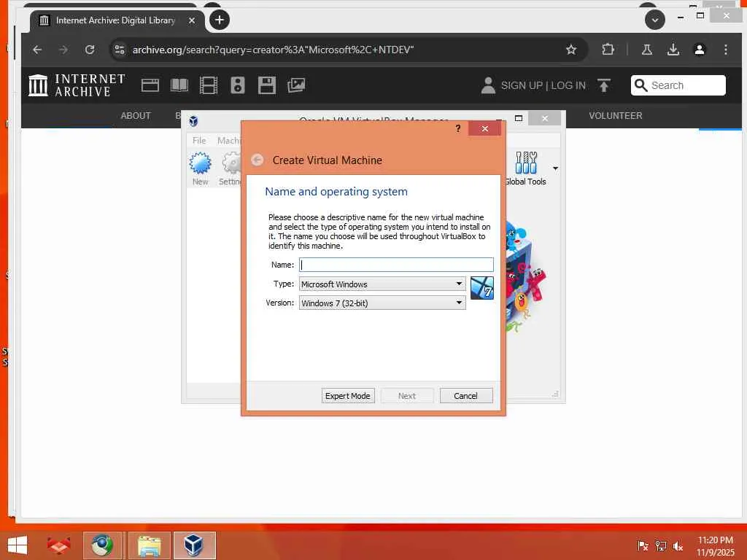Open the browser three-dot menu
Image resolution: width=747 pixels, height=560 pixels.
click(x=726, y=50)
